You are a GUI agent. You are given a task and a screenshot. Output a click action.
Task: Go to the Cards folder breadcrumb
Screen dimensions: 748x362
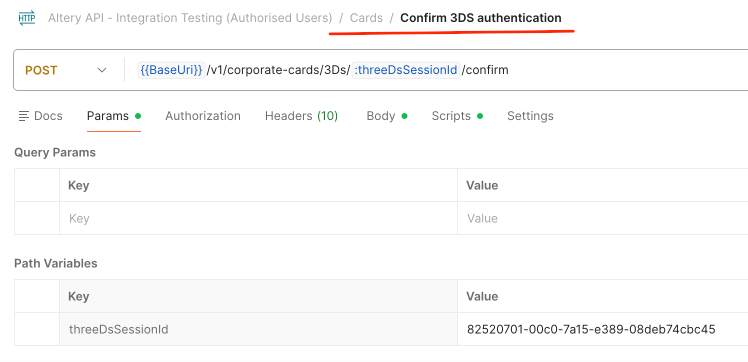click(x=366, y=18)
